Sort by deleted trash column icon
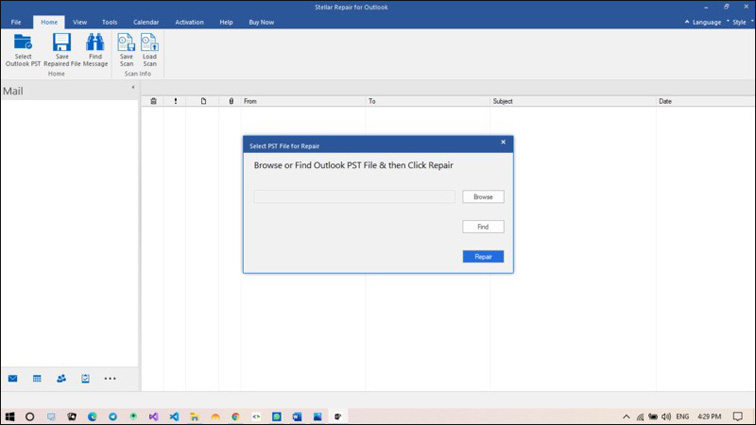 [153, 101]
